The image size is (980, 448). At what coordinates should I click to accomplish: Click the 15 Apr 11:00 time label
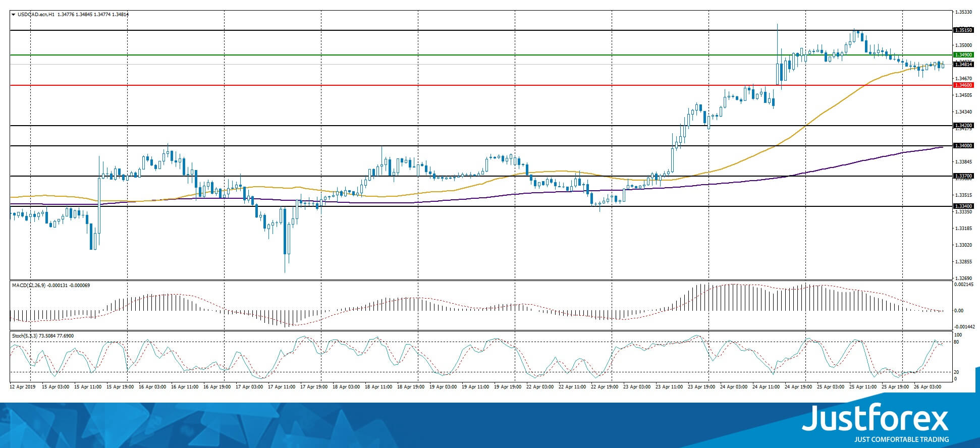pyautogui.click(x=88, y=387)
